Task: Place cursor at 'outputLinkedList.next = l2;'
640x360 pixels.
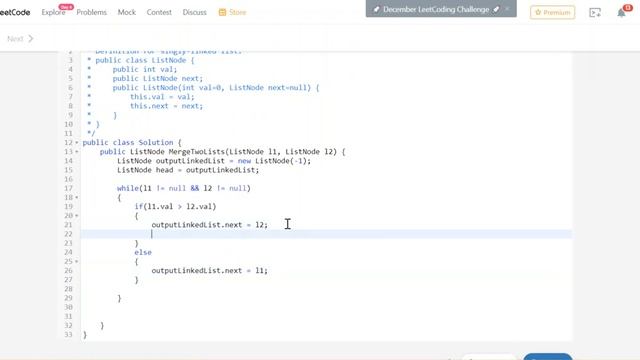Action: click(209, 225)
